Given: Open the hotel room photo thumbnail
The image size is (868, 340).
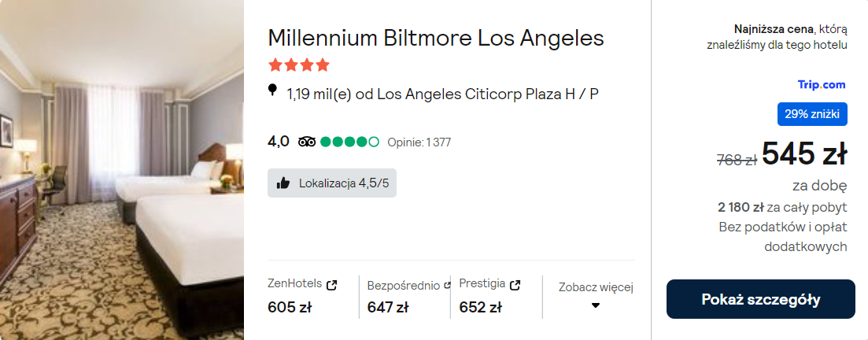Looking at the screenshot, I should pos(122,170).
